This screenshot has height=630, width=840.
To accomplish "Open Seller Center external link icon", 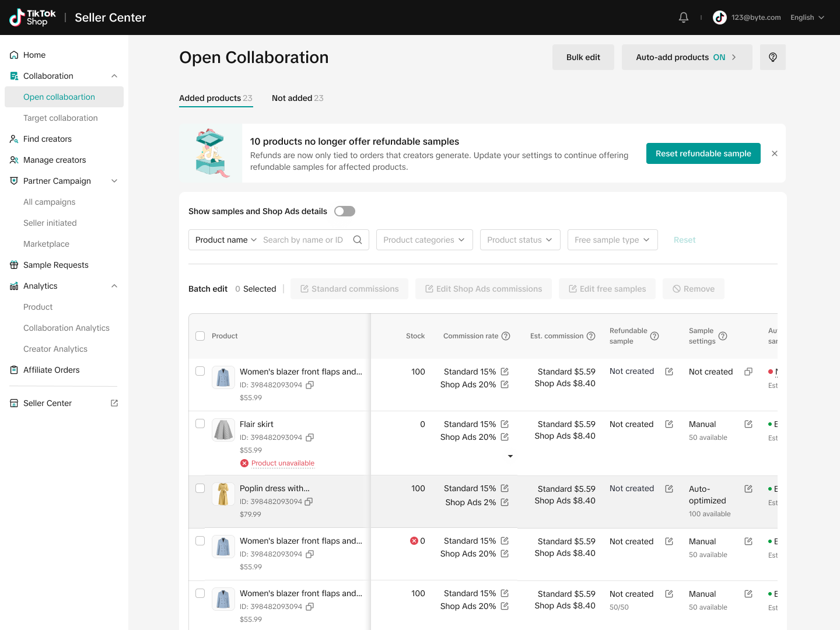I will (x=114, y=403).
